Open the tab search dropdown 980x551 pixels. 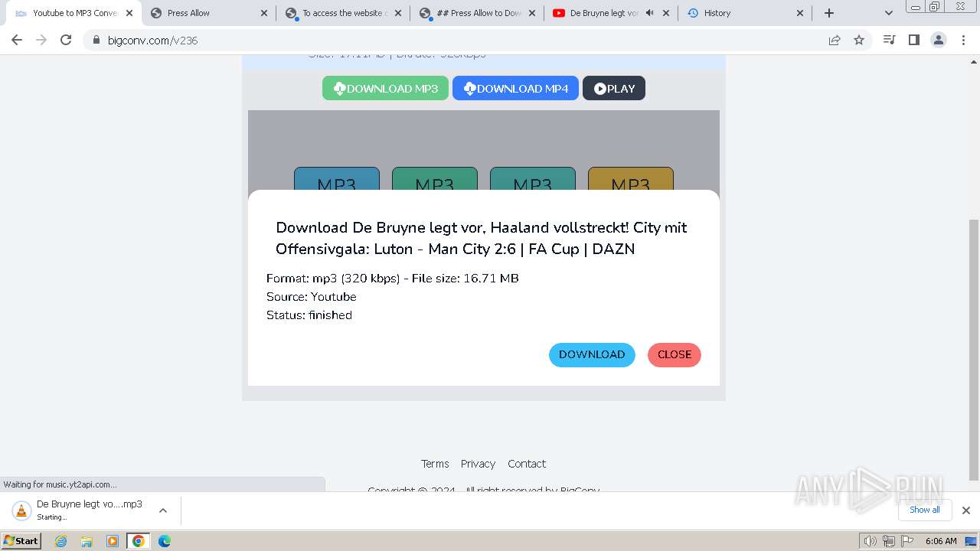click(x=888, y=13)
